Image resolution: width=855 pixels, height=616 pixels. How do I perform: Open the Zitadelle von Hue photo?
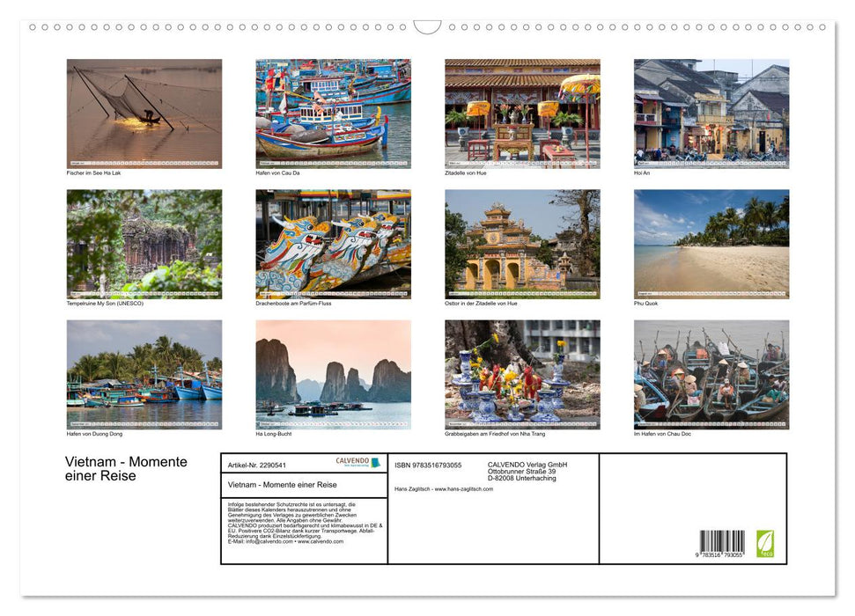point(522,114)
